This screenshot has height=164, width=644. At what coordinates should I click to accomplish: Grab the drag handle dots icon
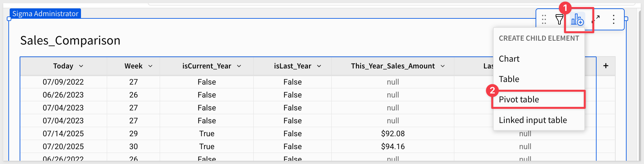pyautogui.click(x=544, y=19)
